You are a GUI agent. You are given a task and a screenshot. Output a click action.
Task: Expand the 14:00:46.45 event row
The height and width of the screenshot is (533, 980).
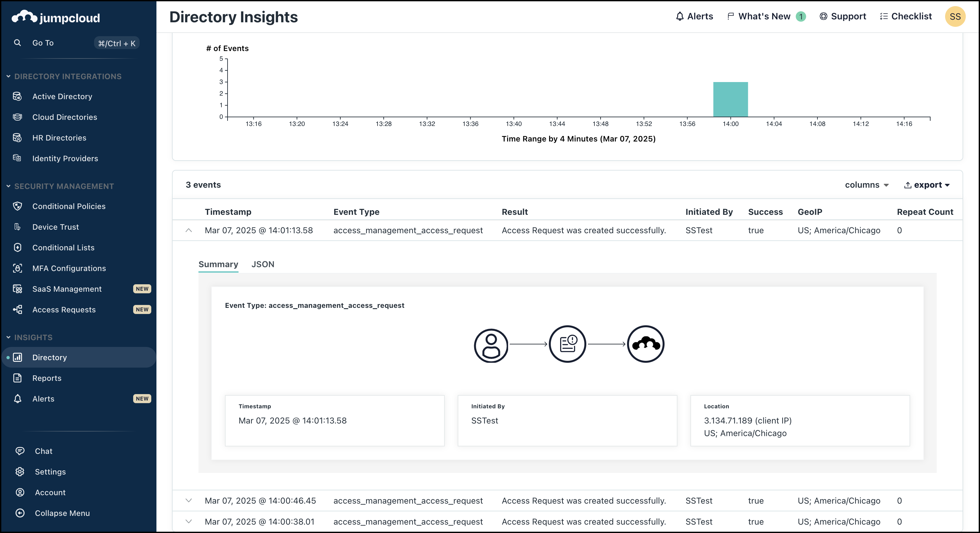click(x=189, y=501)
